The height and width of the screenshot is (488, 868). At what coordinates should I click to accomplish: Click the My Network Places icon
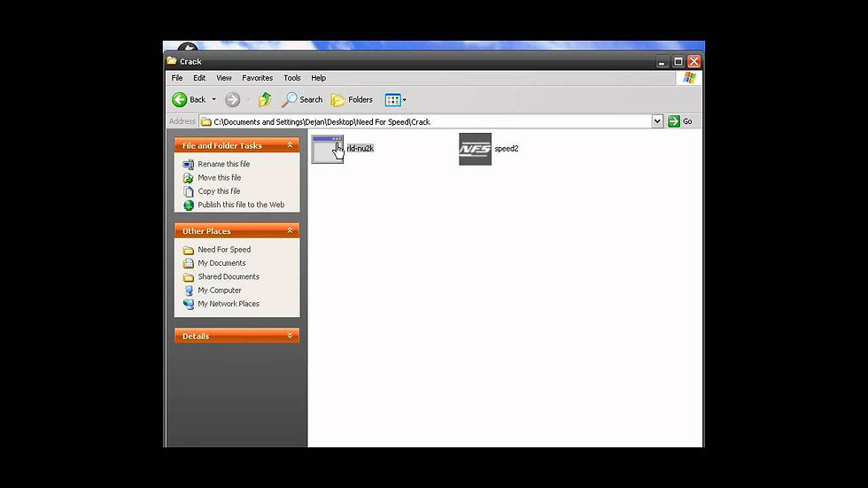pos(189,304)
